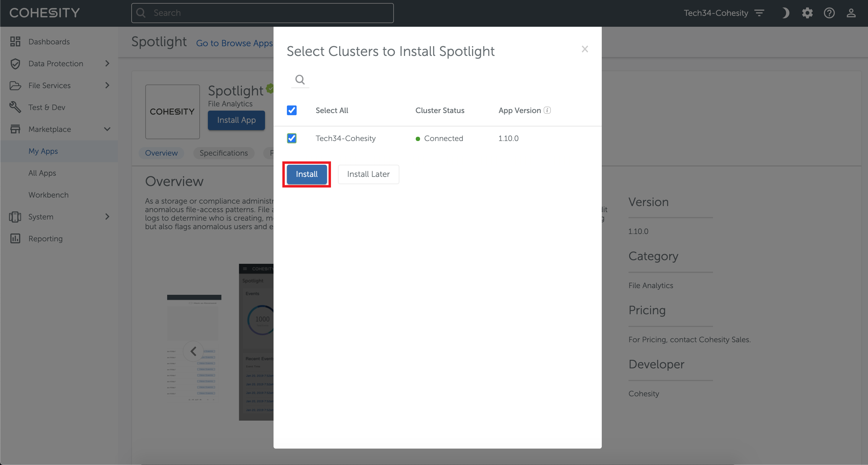
Task: Click the Install Later button
Action: [368, 174]
